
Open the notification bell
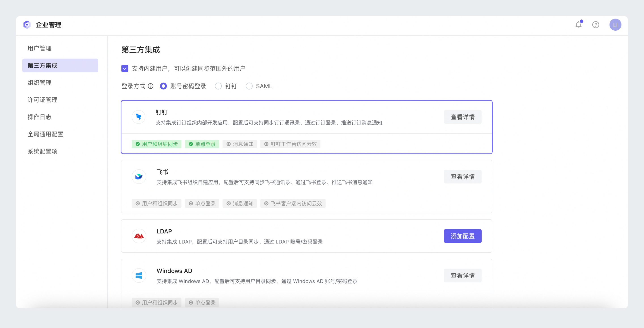[578, 25]
